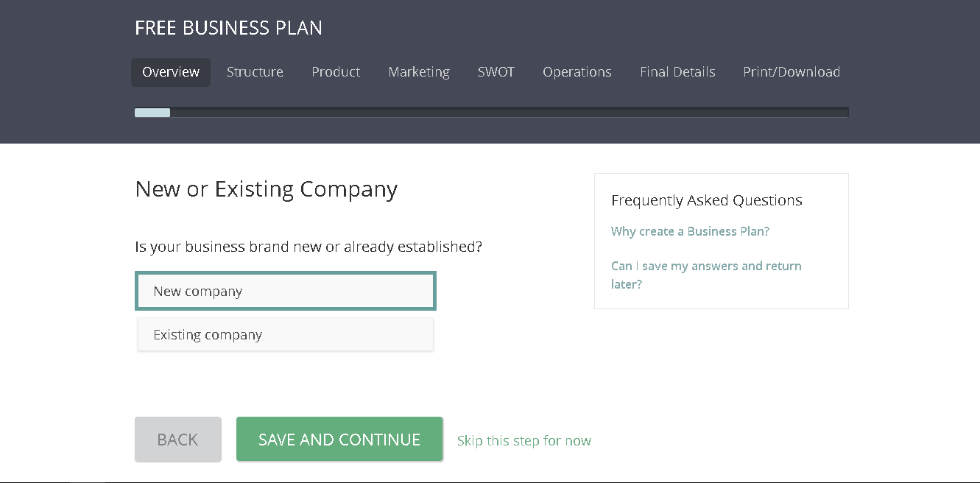Click the FREE BUSINESS PLAN header
This screenshot has width=980, height=483.
(x=228, y=27)
